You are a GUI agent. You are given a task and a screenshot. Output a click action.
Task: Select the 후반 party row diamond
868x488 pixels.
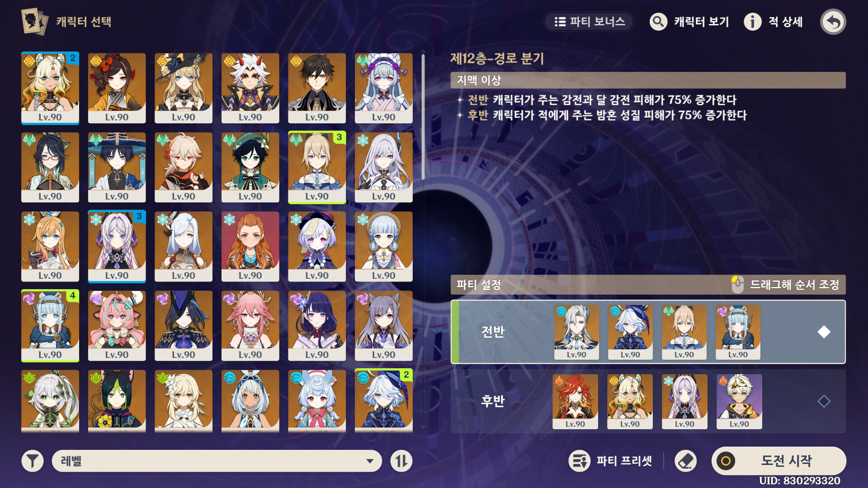(824, 401)
